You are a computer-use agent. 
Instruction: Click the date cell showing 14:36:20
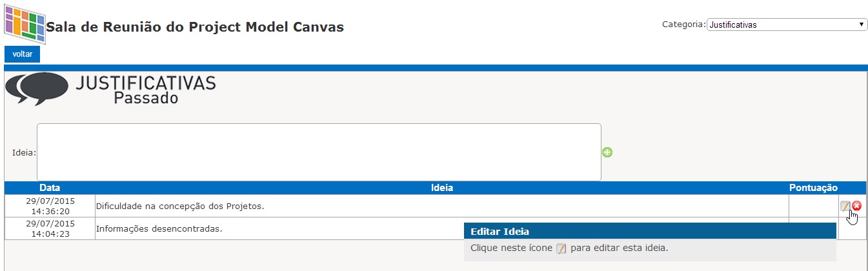50,206
